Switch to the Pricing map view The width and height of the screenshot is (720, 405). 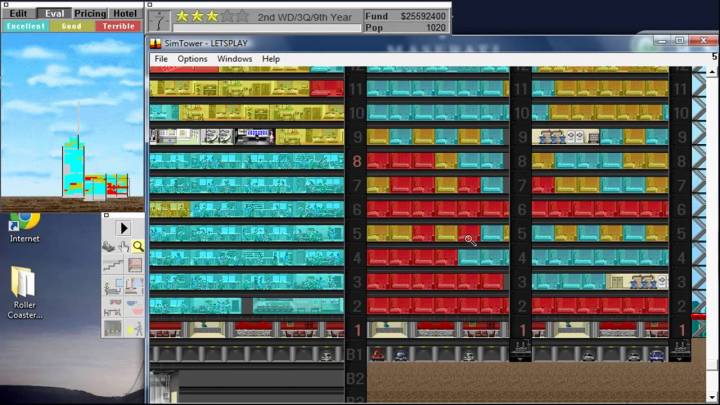[x=90, y=14]
